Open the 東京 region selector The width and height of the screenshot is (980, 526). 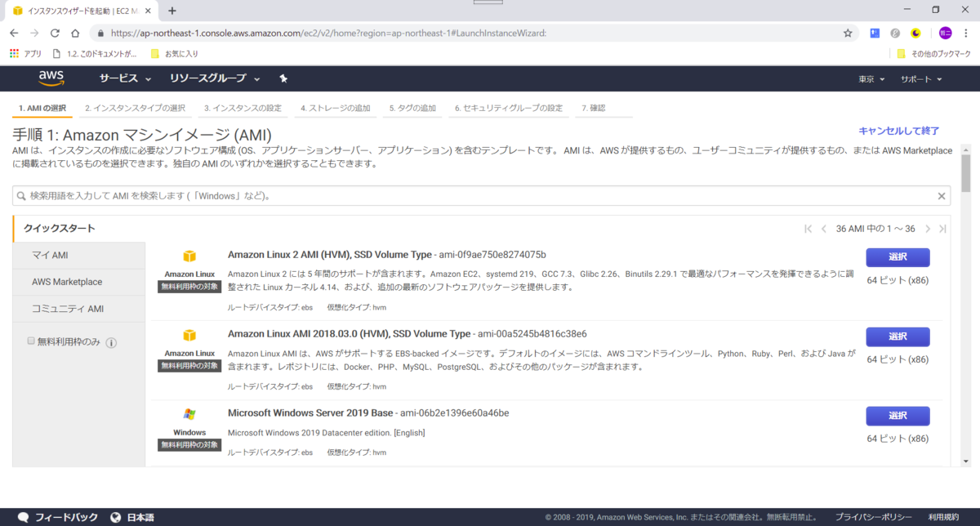point(873,79)
